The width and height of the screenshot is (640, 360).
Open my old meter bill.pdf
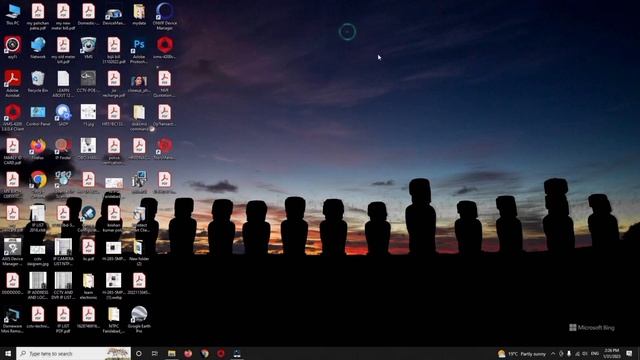63,51
